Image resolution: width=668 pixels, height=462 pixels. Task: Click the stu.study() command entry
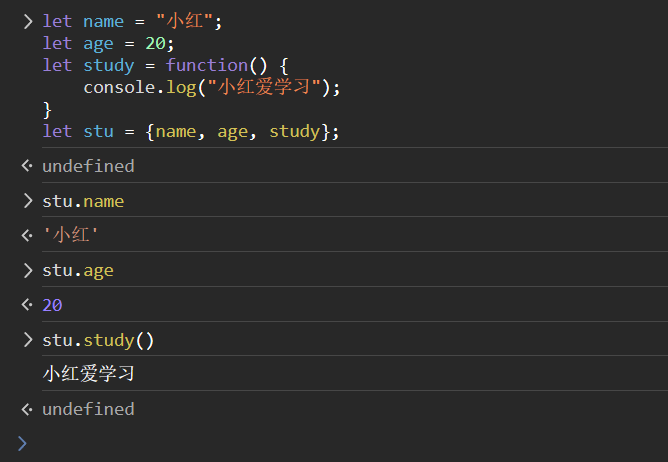[98, 340]
